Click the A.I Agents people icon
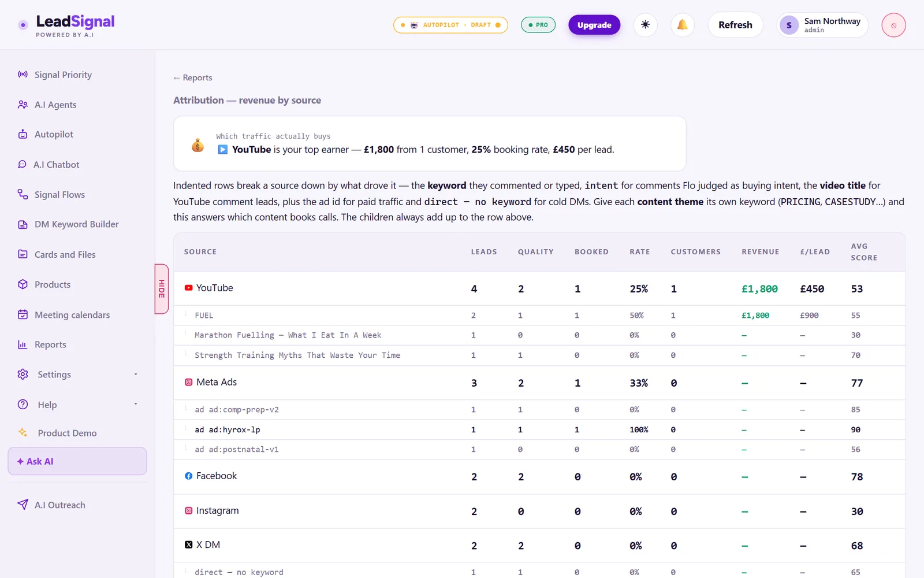Viewport: 924px width, 578px height. coord(23,105)
